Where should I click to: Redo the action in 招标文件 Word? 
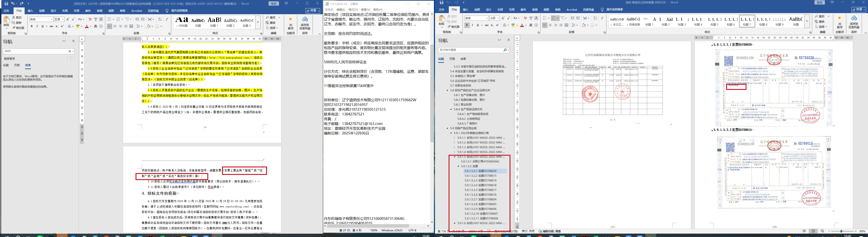21,4
